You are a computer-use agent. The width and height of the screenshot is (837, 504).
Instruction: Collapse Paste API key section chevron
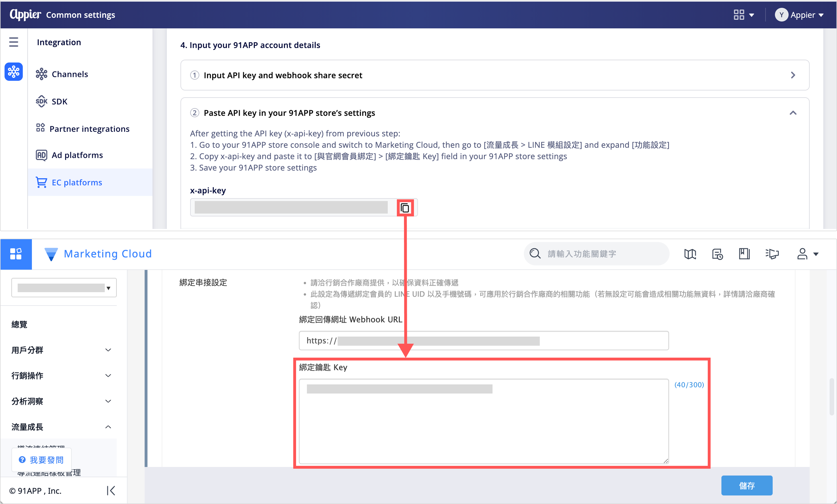(793, 113)
